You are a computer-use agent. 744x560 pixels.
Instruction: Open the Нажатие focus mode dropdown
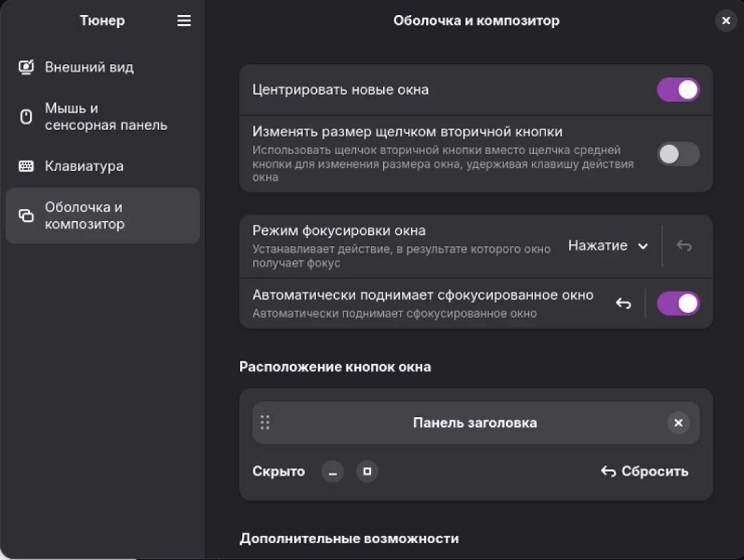(x=608, y=245)
